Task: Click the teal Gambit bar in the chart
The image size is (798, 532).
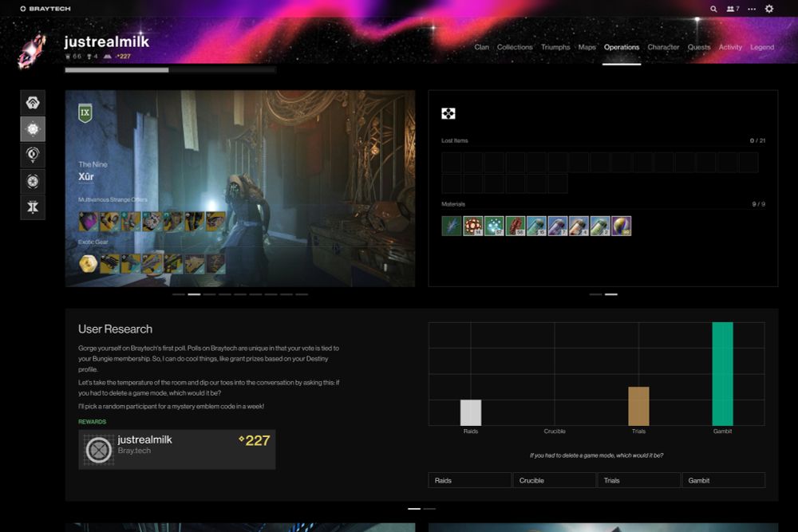Action: (723, 374)
